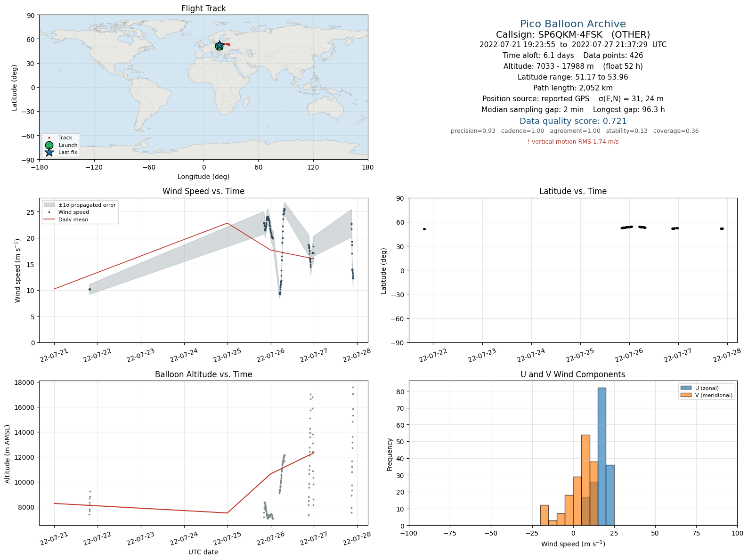Viewport: 748px width, 560px height.
Task: Click the "Track" legend label
Action: [65, 138]
